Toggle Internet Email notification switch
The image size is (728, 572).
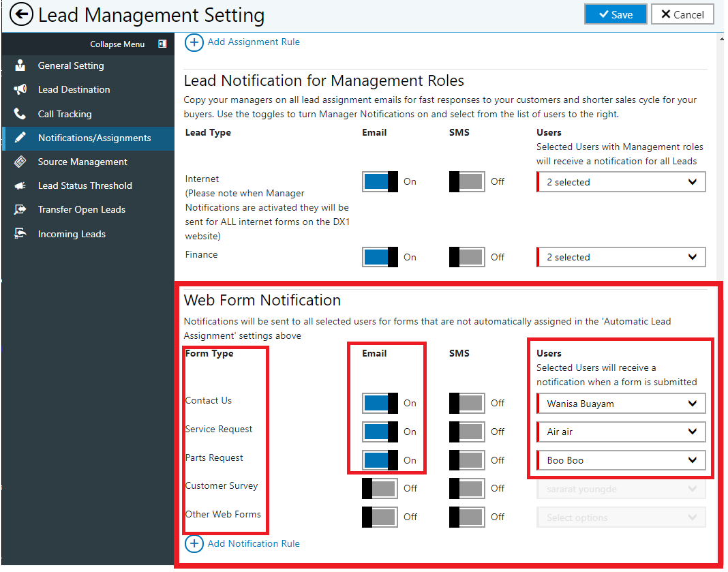(x=380, y=181)
